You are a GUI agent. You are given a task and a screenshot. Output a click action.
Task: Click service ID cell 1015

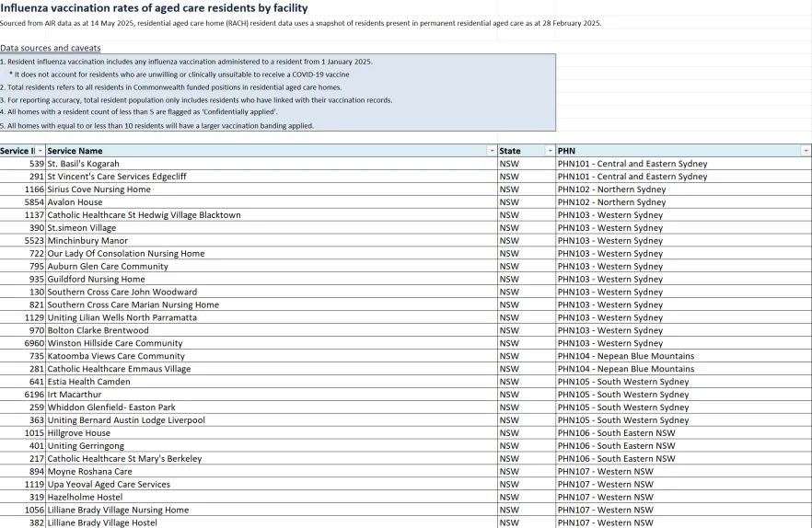[x=23, y=432]
